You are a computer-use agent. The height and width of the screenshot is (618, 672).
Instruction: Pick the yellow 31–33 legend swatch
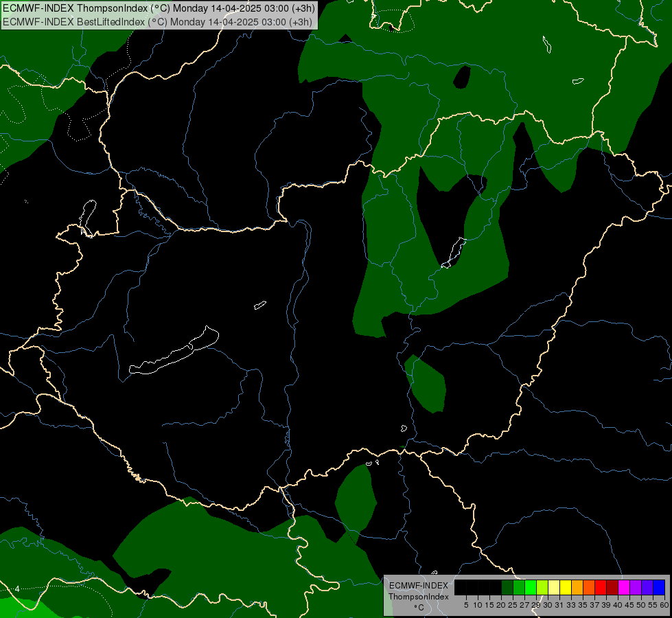click(x=566, y=587)
